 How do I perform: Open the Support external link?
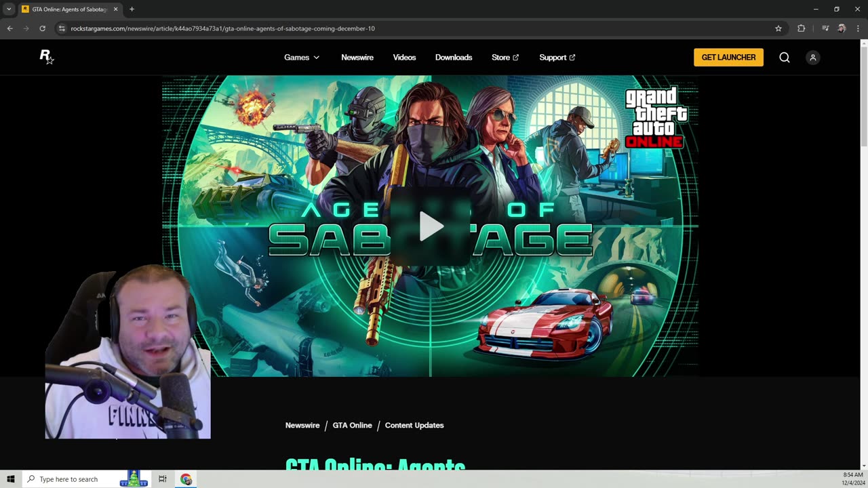click(x=557, y=58)
